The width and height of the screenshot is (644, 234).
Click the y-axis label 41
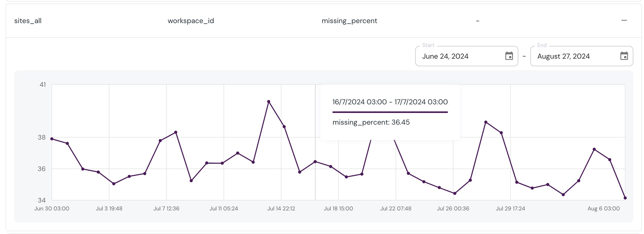click(43, 85)
